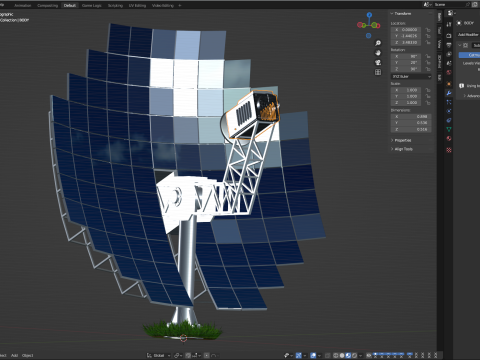Open the 3D-Print sidebar tab
This screenshot has width=480, height=360.
point(440,61)
